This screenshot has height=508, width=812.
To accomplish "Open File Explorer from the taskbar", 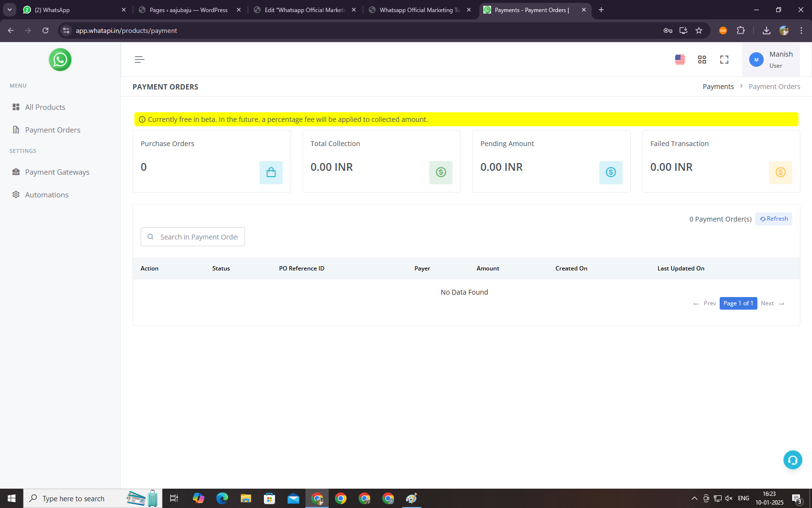I will 246,498.
